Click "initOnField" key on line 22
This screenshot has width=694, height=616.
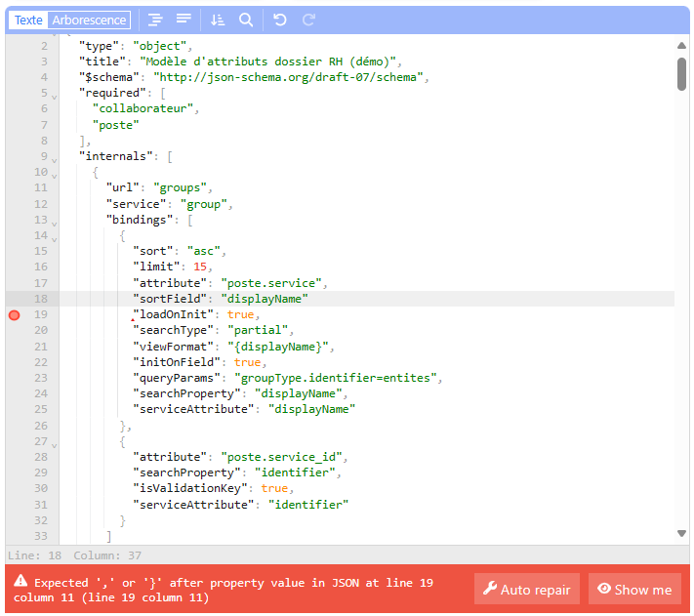[177, 362]
